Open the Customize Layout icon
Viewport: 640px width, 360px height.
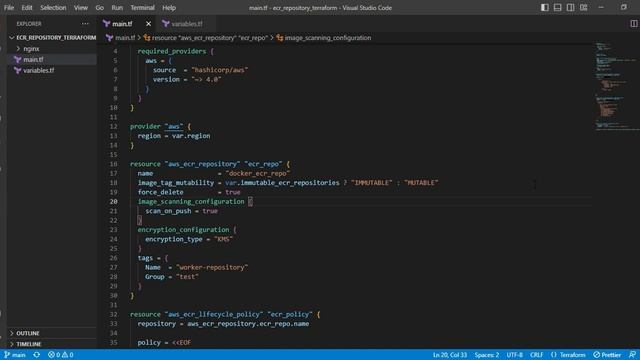(584, 7)
